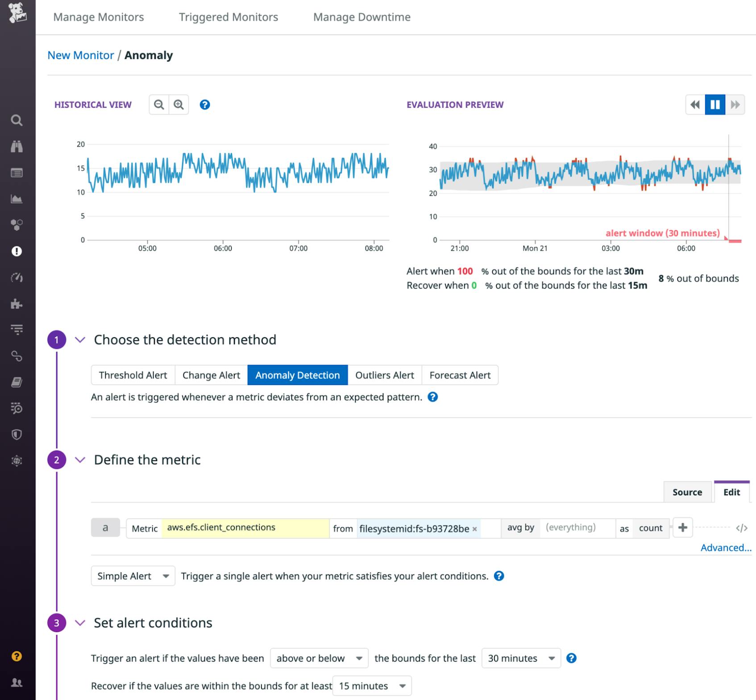The width and height of the screenshot is (756, 700).
Task: Click the Integrations puzzle-piece icon
Action: pyautogui.click(x=17, y=305)
